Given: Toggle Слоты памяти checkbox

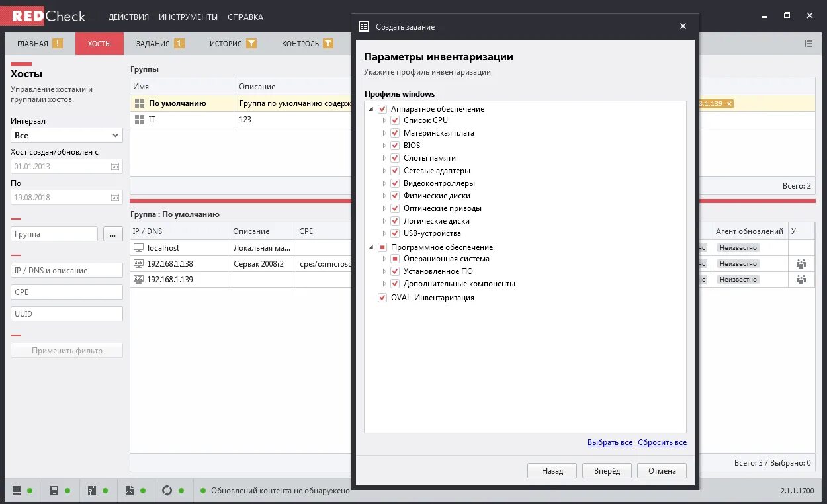Looking at the screenshot, I should pyautogui.click(x=395, y=158).
